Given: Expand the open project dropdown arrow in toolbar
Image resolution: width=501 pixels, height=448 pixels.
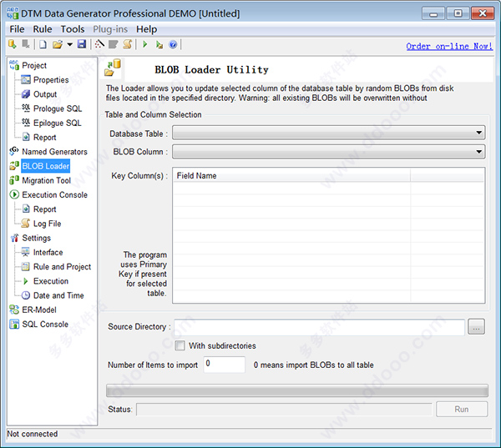Looking at the screenshot, I should pyautogui.click(x=69, y=44).
